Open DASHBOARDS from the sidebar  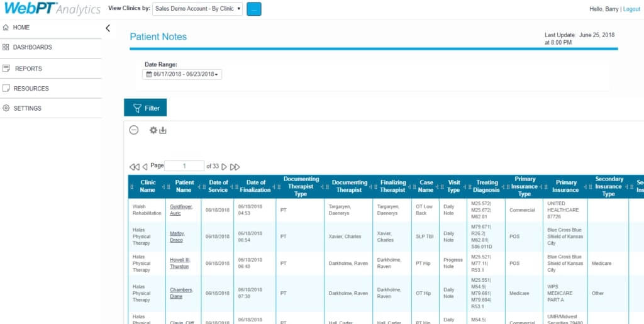click(x=50, y=47)
